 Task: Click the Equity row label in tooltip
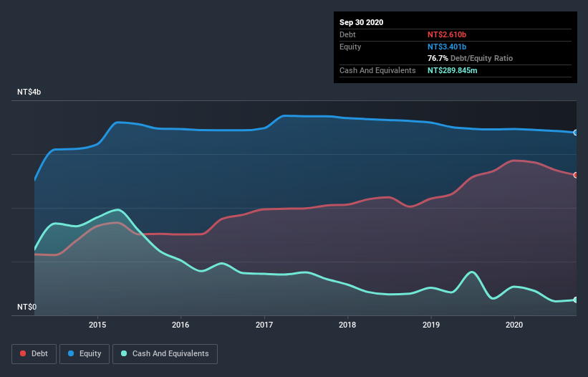click(x=350, y=47)
